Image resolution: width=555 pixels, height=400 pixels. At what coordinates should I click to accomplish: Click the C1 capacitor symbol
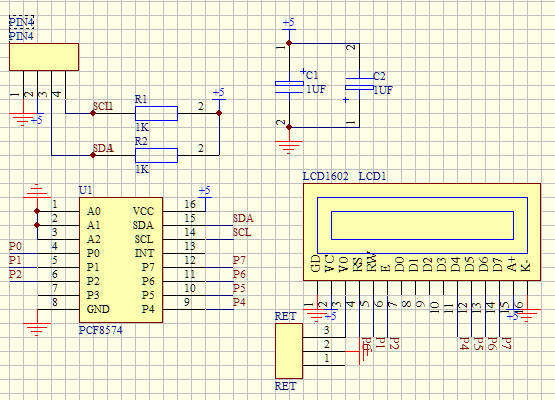(290, 87)
